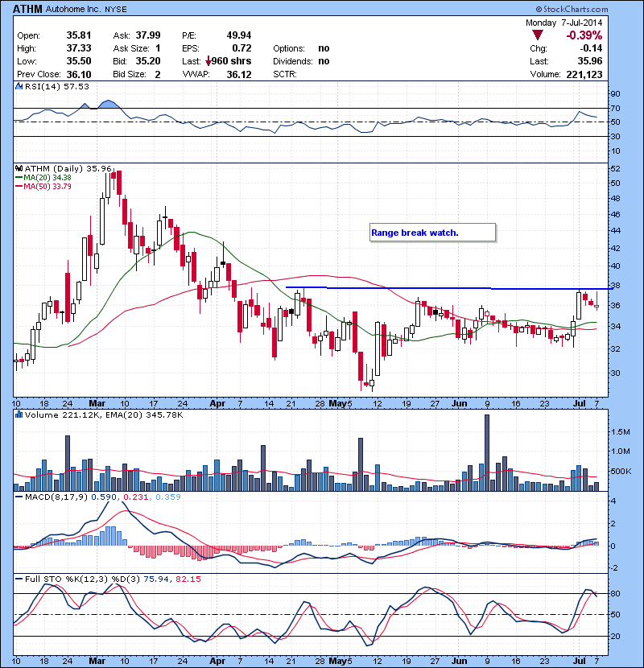
Task: Click the 52 price level on right axis
Action: point(616,169)
